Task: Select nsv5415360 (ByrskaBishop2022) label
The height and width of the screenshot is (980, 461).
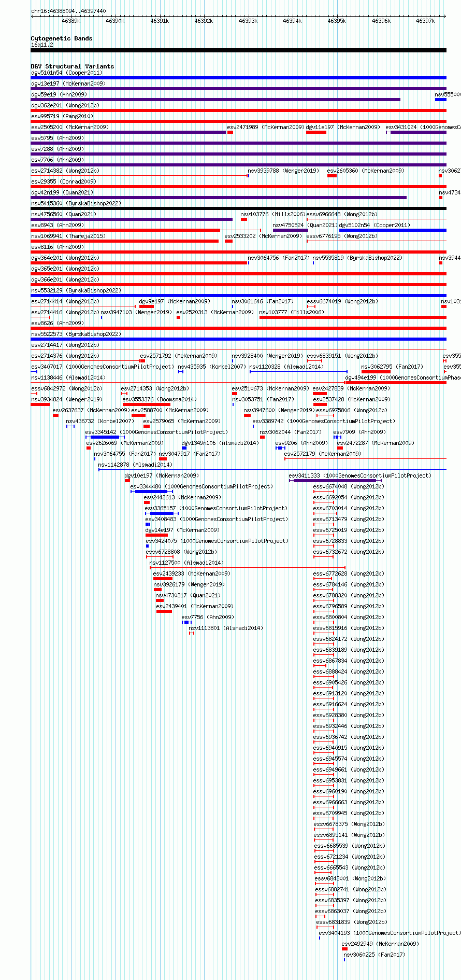Action: coord(76,204)
